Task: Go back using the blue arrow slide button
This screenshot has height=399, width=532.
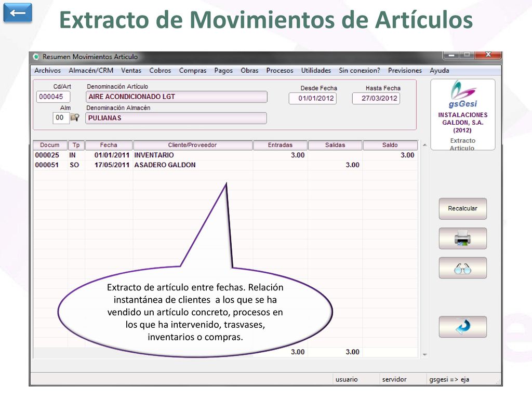Action: tap(18, 13)
